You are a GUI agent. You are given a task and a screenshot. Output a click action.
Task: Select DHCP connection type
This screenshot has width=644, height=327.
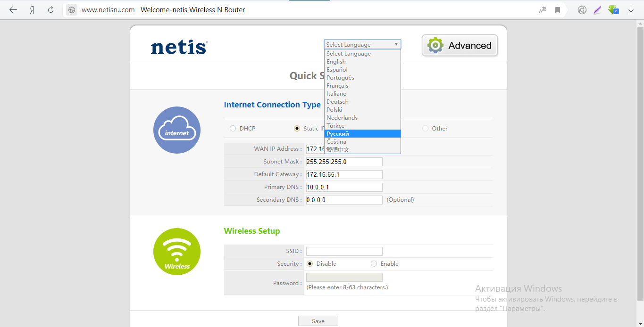(x=233, y=128)
